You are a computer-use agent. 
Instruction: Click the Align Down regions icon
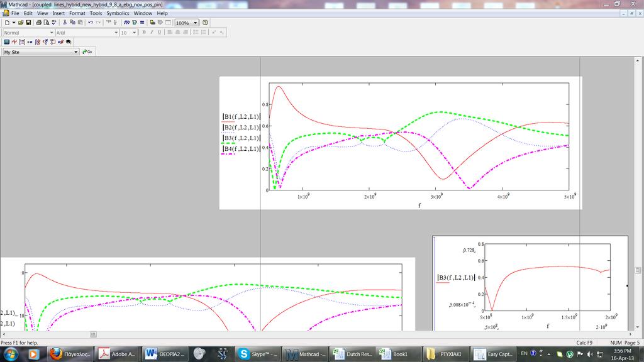[116, 23]
